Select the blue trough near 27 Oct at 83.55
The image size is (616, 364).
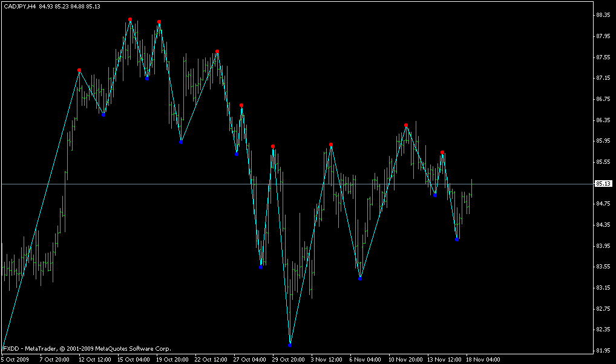point(261,267)
